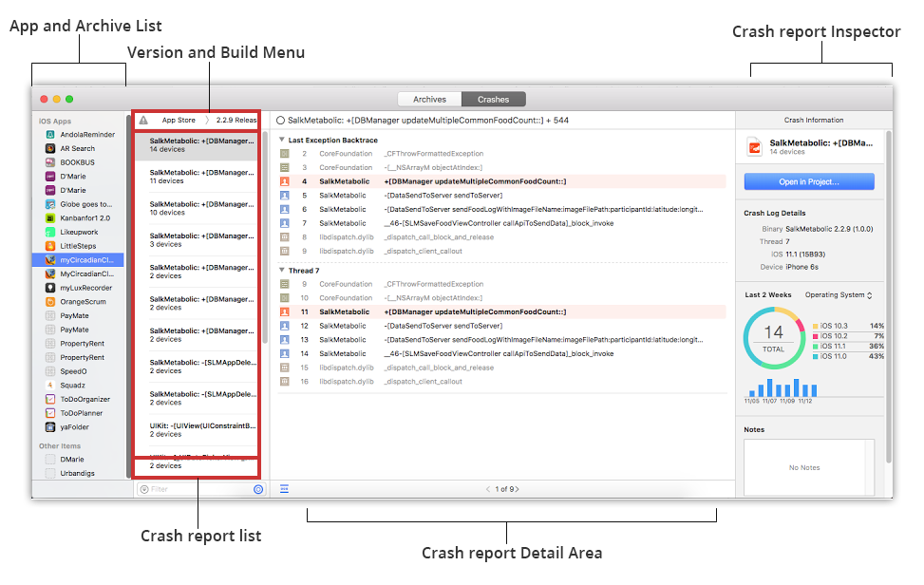The height and width of the screenshot is (585, 924).
Task: Click frame 8 libdispatch.dylib icon
Action: (x=285, y=237)
